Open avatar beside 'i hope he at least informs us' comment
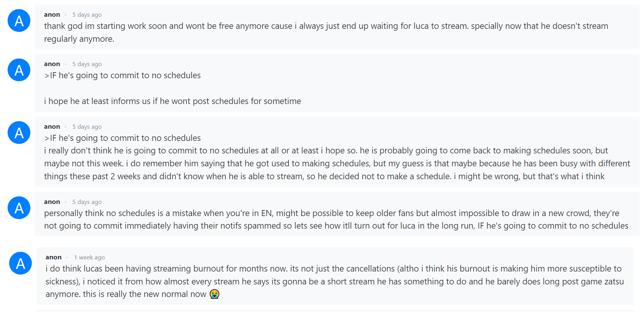 (x=19, y=70)
